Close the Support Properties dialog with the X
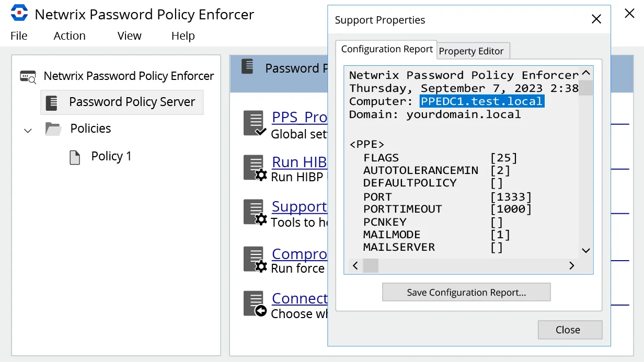Screen dimensions: 644x362 click(x=596, y=20)
